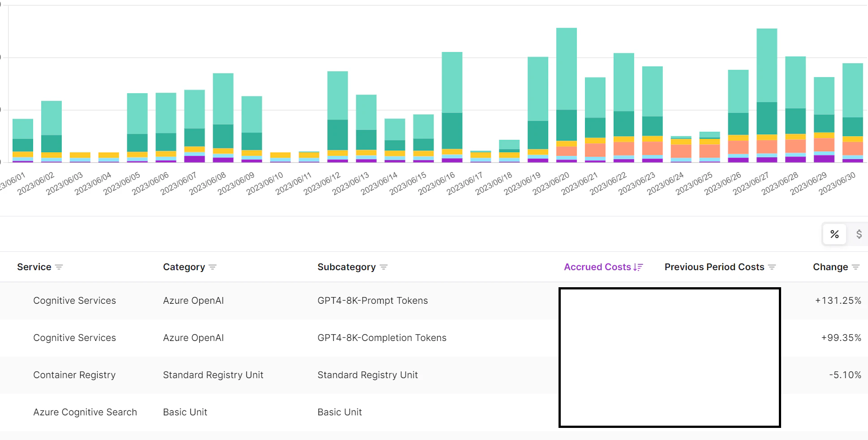Click the 2023/06/25 date axis label
Screen dimensions: 868x440
click(694, 184)
